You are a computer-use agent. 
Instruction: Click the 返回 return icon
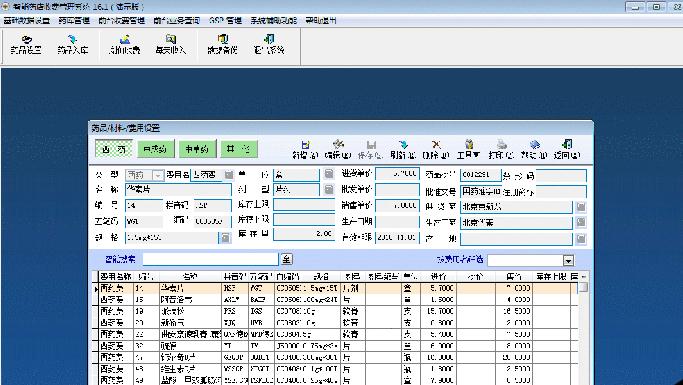567,149
